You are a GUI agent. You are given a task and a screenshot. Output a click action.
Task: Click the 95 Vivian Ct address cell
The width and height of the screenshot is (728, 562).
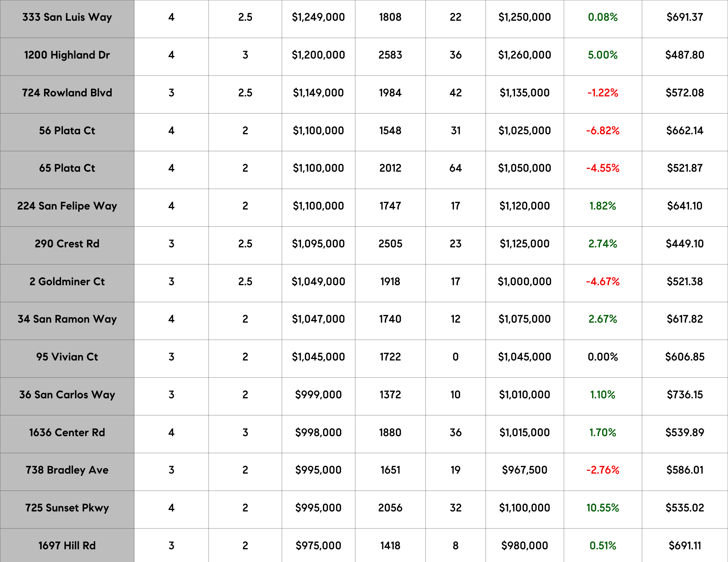[x=67, y=357]
